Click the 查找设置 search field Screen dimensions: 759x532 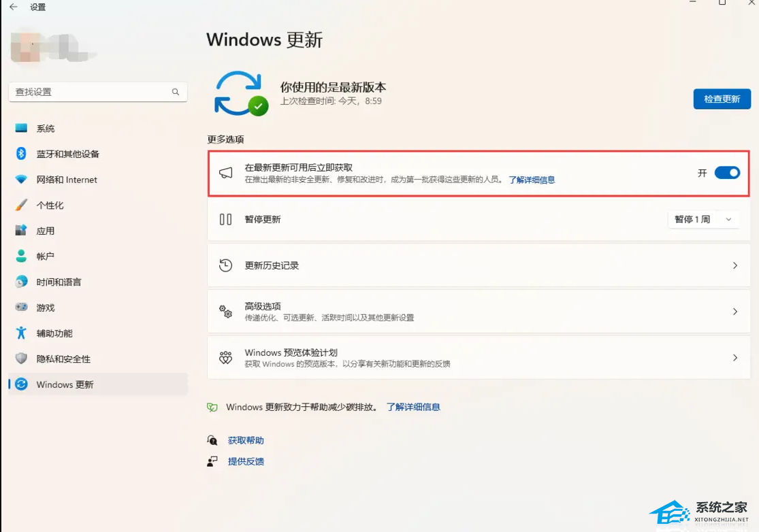point(98,92)
